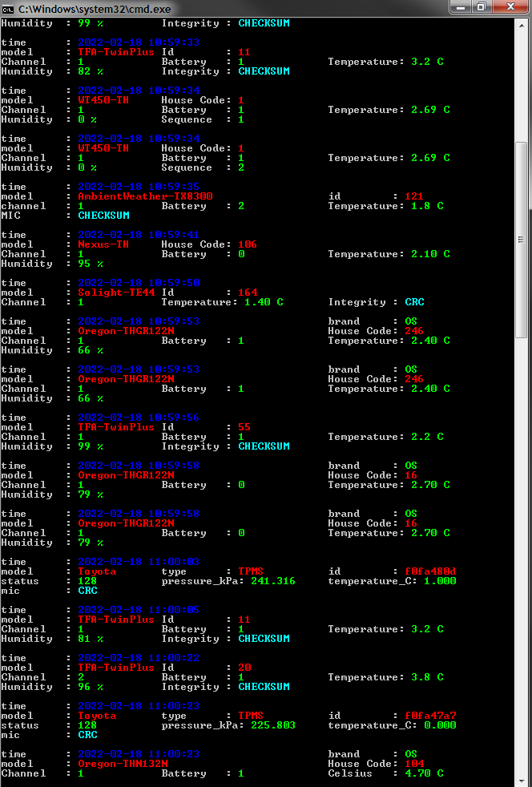Click the AmbientWeather id value 121
Image resolution: width=532 pixels, height=787 pixels.
[x=414, y=196]
